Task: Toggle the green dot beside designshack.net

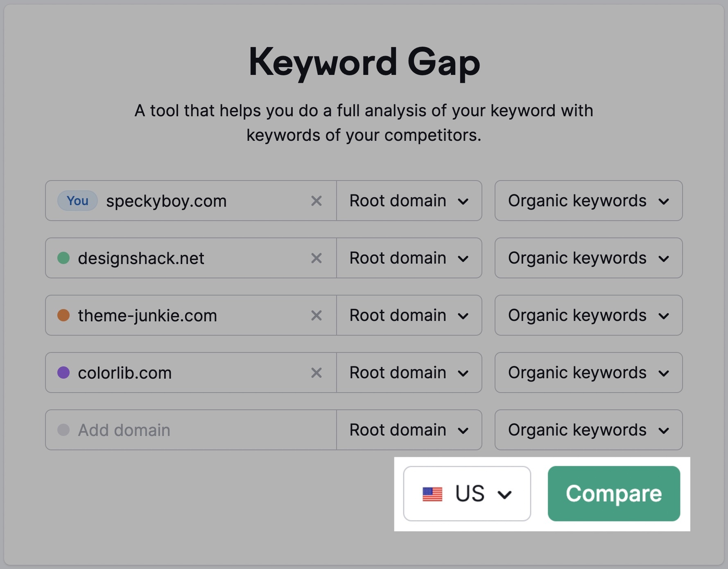Action: 64,258
